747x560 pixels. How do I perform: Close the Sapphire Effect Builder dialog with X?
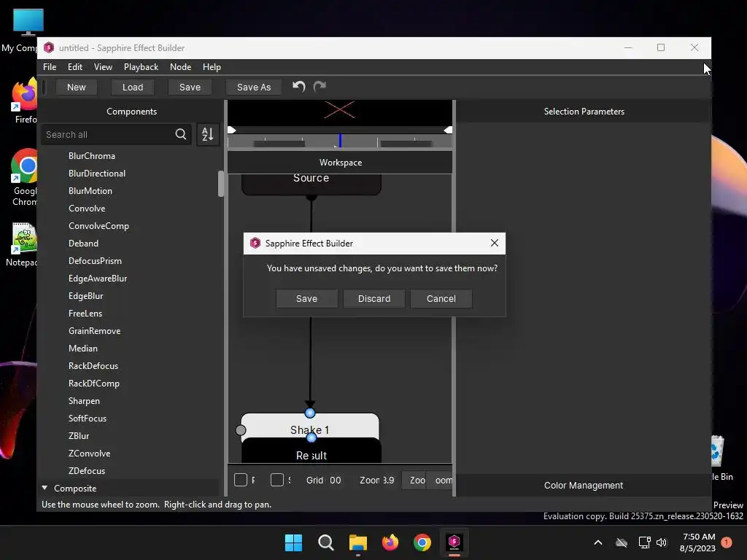click(495, 243)
